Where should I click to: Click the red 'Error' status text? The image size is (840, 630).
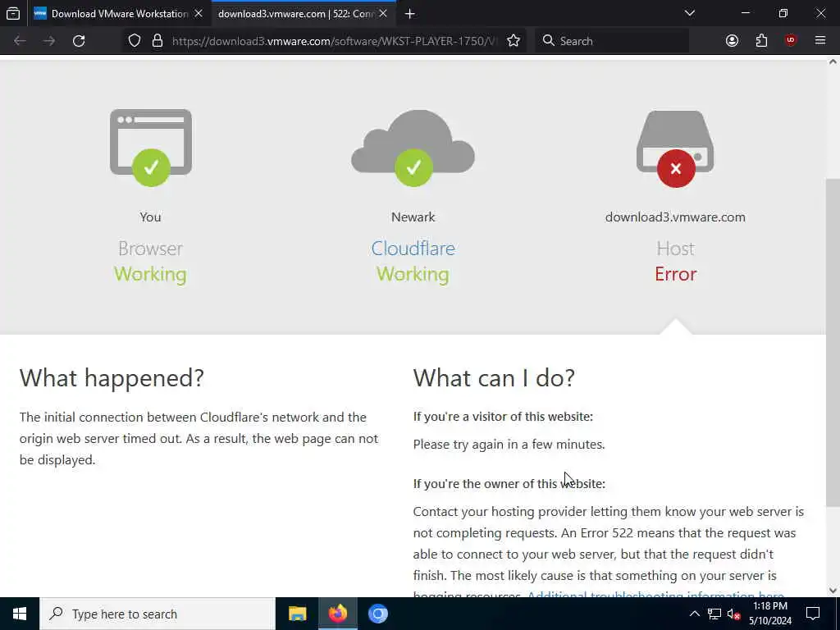(676, 274)
